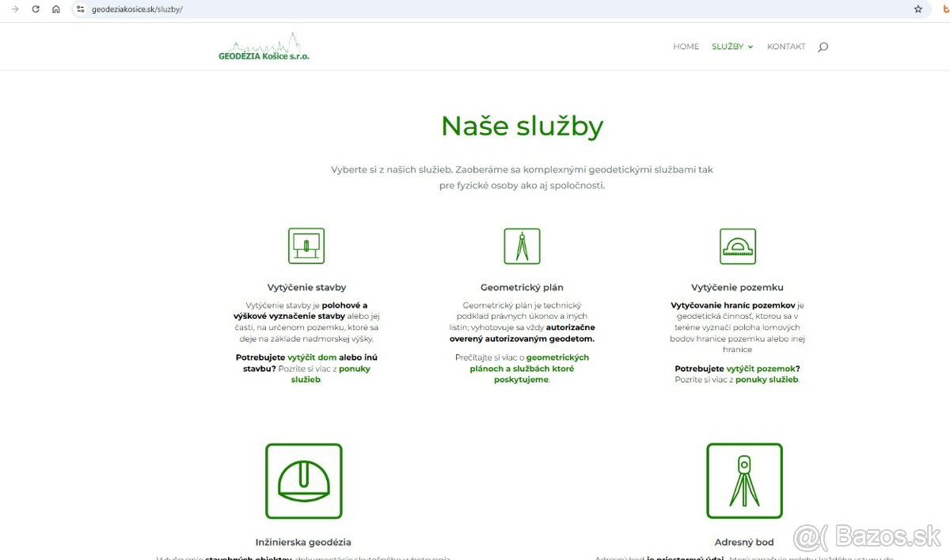Click the 'Adresný bod' heading
This screenshot has height=560, width=950.
pyautogui.click(x=744, y=543)
